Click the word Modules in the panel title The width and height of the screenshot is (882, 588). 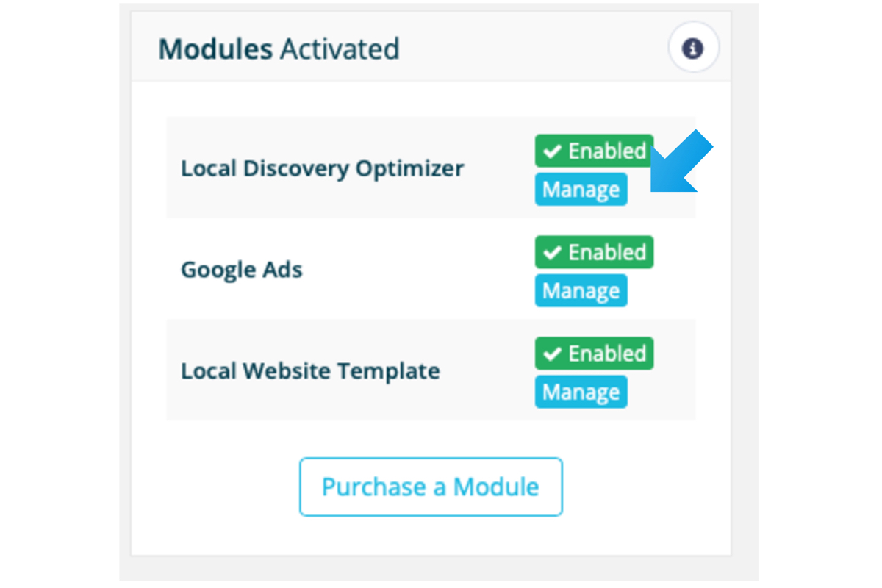[x=215, y=49]
